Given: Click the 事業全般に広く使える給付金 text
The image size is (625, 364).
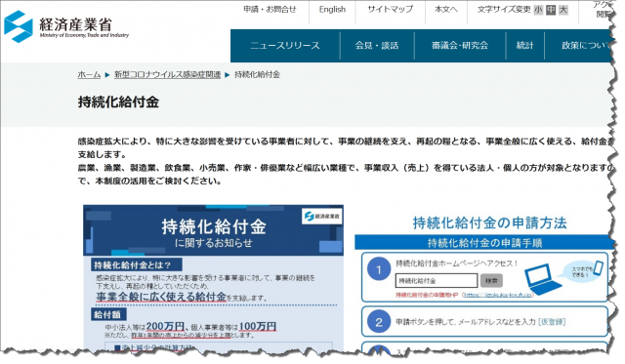Looking at the screenshot, I should 161,297.
